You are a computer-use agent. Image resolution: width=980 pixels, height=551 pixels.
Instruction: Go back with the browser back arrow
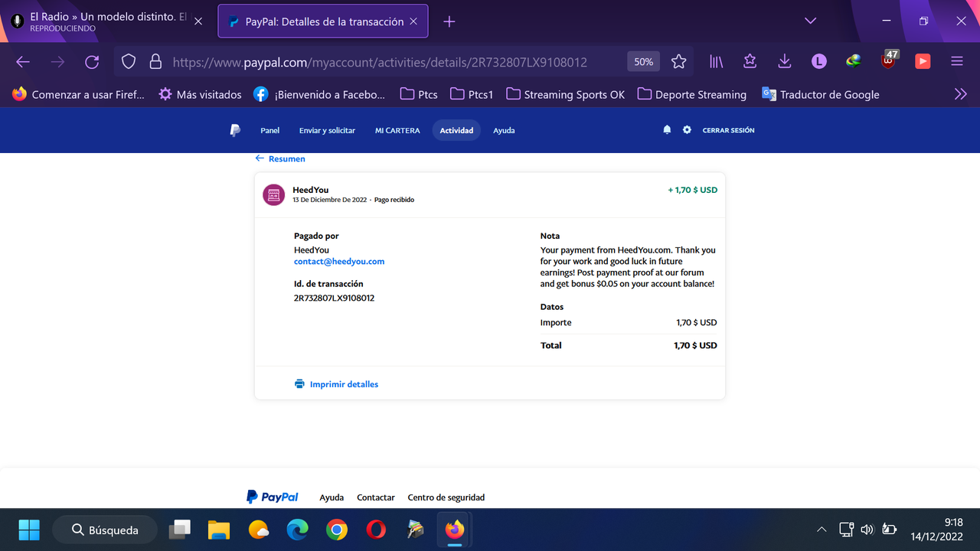point(23,62)
